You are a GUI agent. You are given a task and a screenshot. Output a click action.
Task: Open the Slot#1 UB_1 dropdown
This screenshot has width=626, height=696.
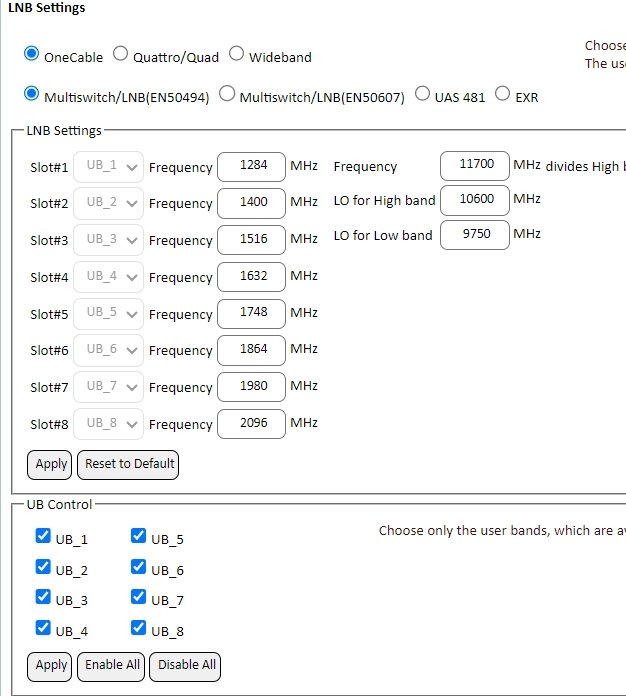(x=108, y=167)
